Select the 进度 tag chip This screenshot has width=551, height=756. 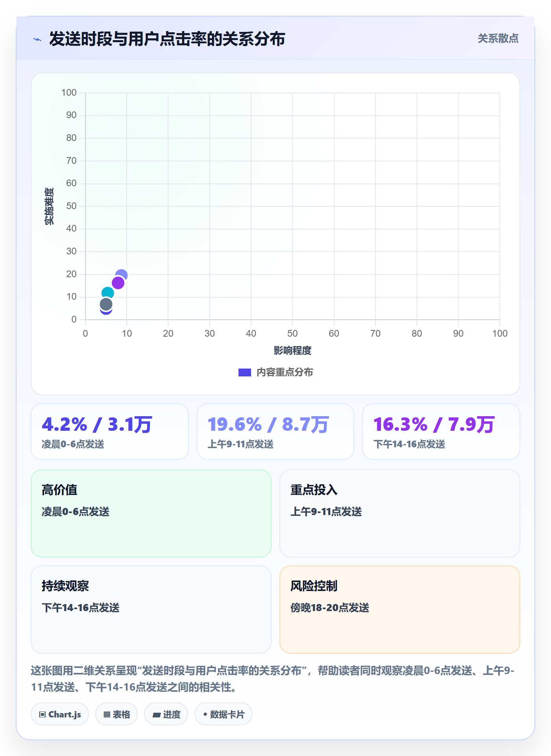(166, 714)
